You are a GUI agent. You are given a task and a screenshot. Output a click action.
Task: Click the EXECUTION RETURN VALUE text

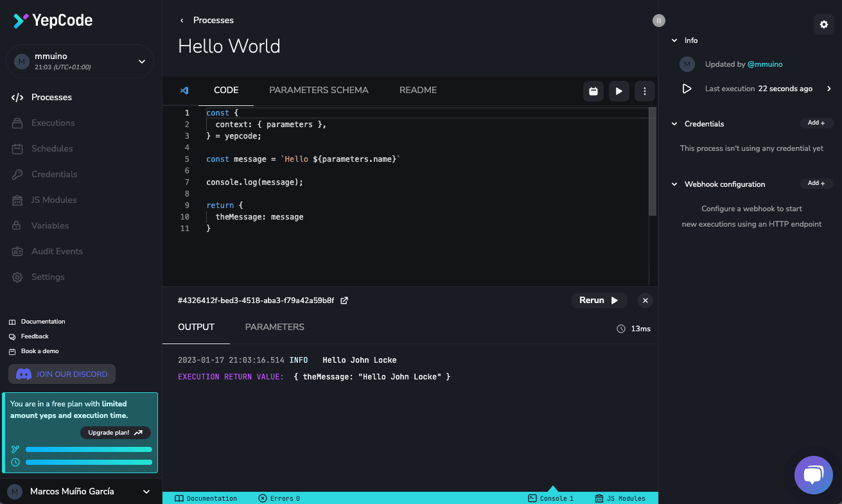(231, 377)
